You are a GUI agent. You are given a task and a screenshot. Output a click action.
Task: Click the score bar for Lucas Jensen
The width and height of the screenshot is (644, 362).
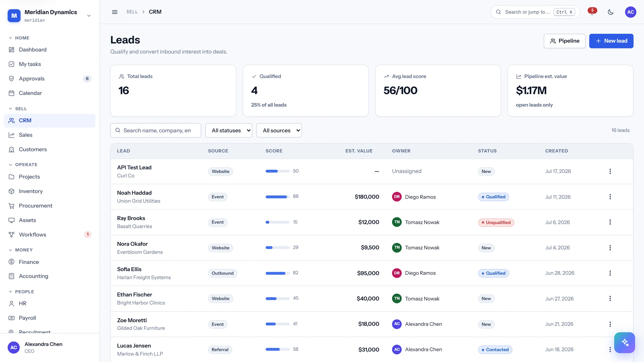tap(277, 349)
